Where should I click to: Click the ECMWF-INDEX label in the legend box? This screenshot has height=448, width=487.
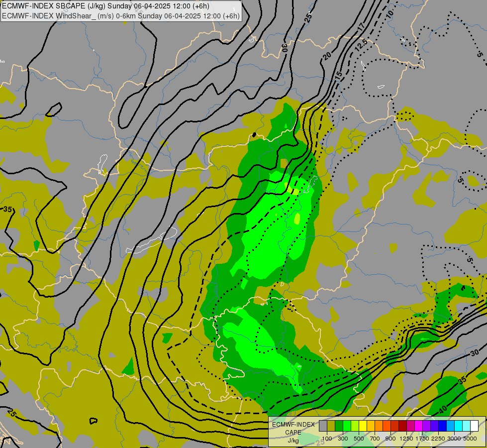293,425
